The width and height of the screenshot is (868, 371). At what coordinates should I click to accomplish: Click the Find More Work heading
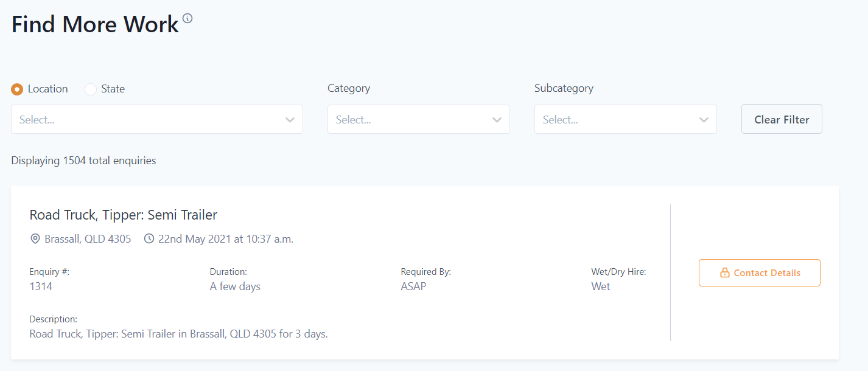click(x=95, y=24)
